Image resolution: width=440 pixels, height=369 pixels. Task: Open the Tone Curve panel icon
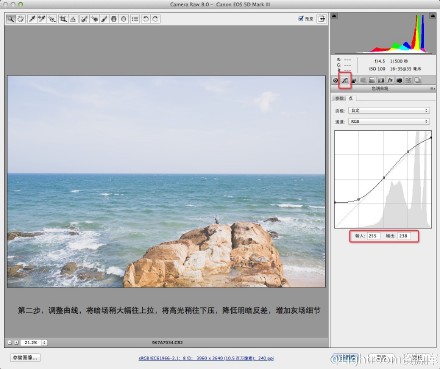(345, 80)
